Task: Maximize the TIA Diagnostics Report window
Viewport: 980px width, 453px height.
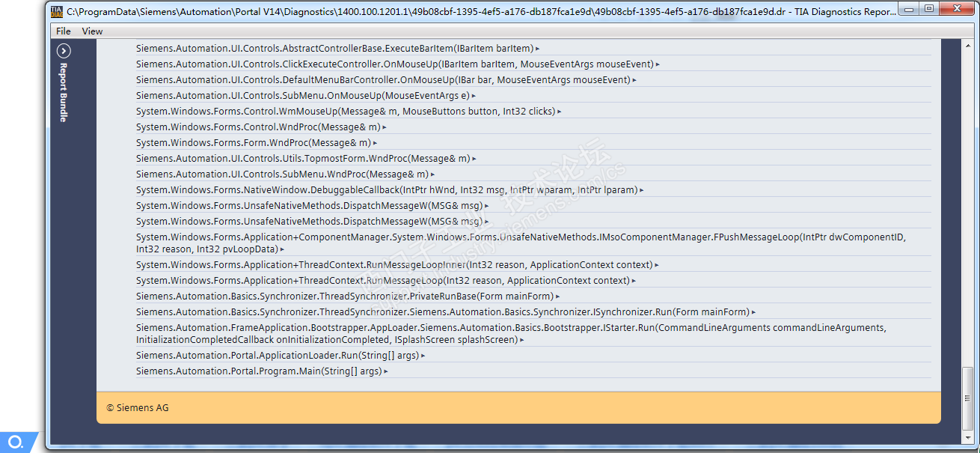Action: pos(930,8)
